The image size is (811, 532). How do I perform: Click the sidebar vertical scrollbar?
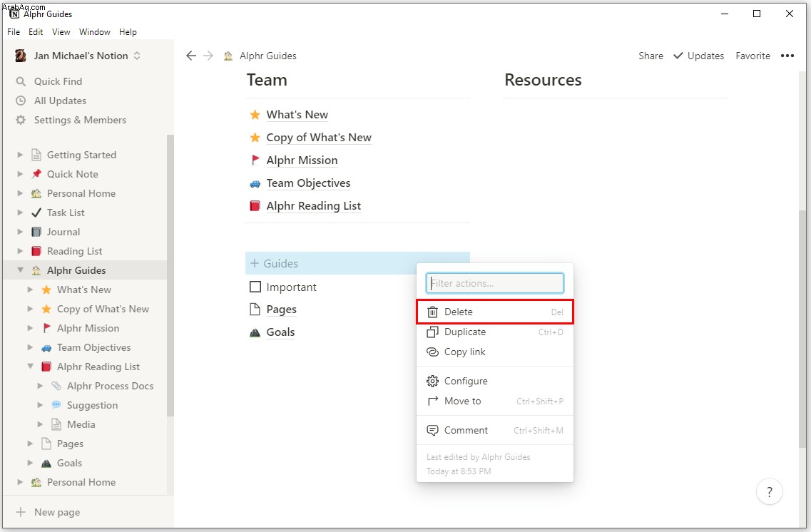click(170, 275)
